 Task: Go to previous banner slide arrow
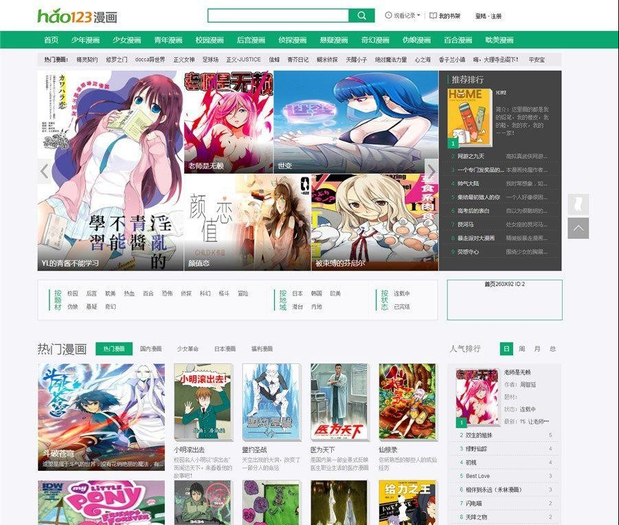[45, 171]
